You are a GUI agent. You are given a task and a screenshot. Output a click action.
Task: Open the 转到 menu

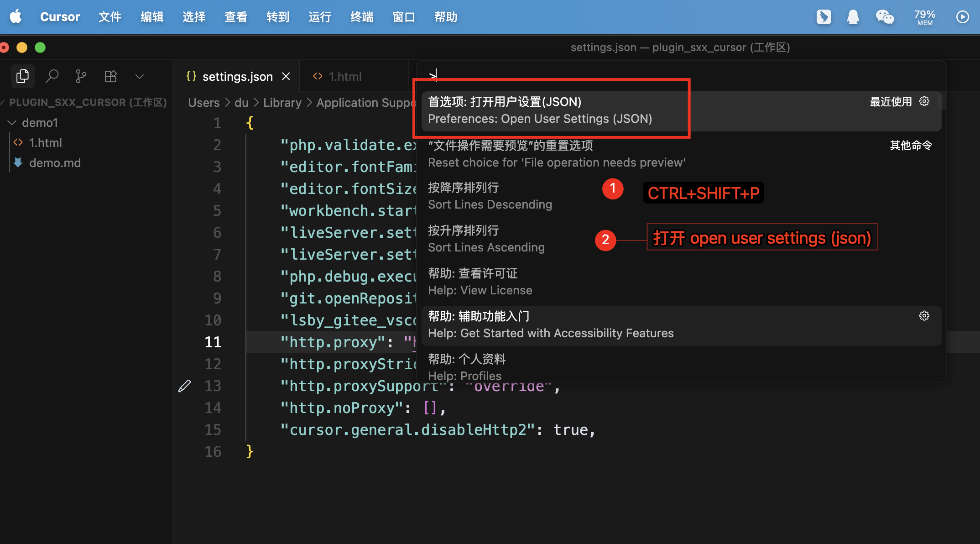pos(278,17)
